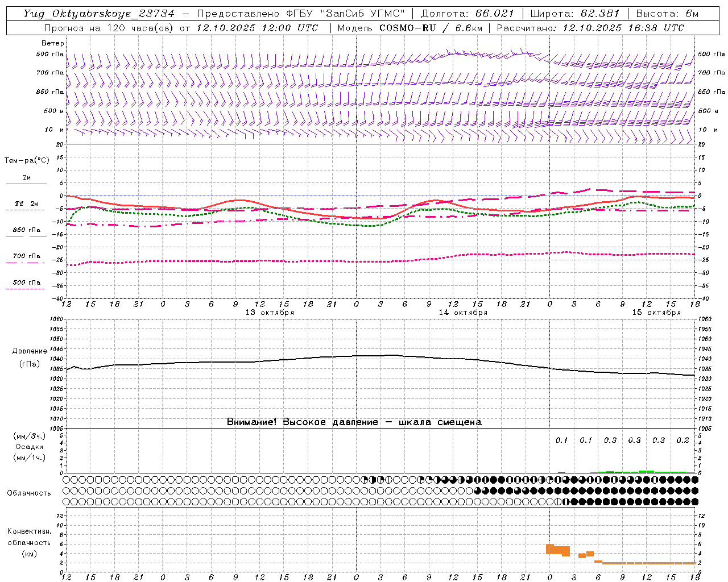Click the Прогноз на 120 часа(ов) text

[x=109, y=28]
